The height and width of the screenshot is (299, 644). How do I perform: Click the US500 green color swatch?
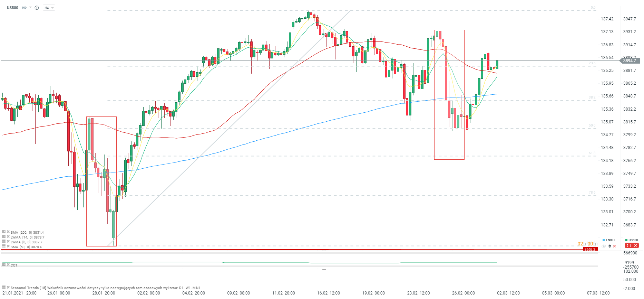point(626,240)
